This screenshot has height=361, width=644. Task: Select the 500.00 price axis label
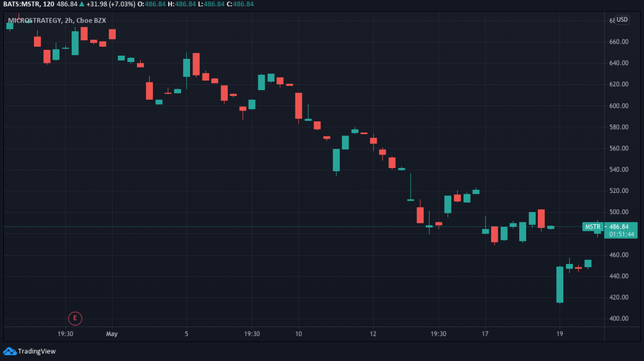[618, 212]
